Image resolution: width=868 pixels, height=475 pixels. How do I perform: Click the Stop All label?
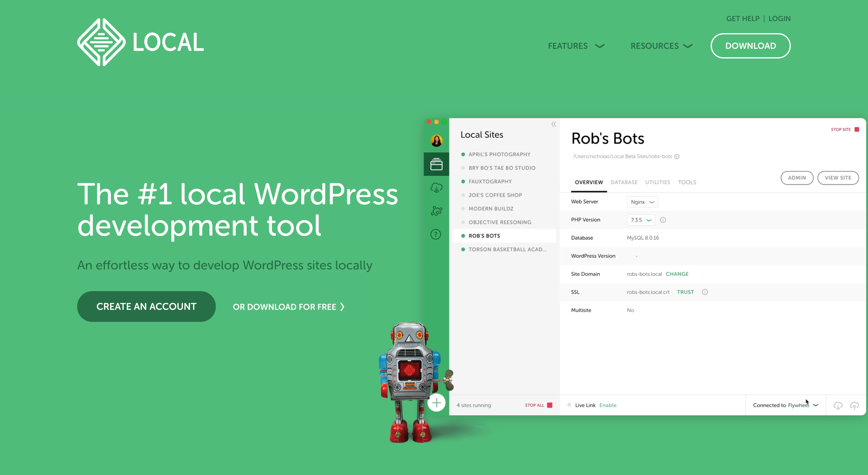[x=534, y=405]
